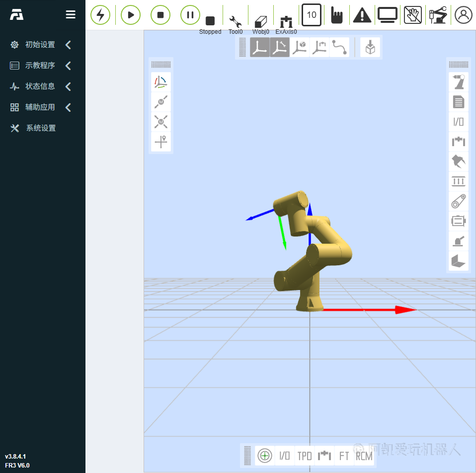Screen dimensions: 476x473
Task: Click the TPD button in bottom toolbar
Action: [x=304, y=456]
